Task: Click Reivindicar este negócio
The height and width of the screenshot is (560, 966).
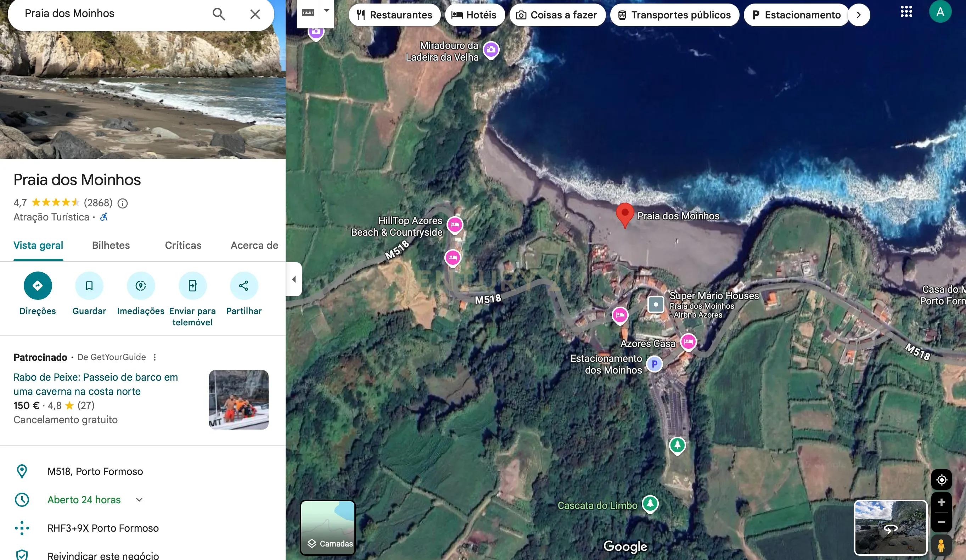Action: pos(103,555)
